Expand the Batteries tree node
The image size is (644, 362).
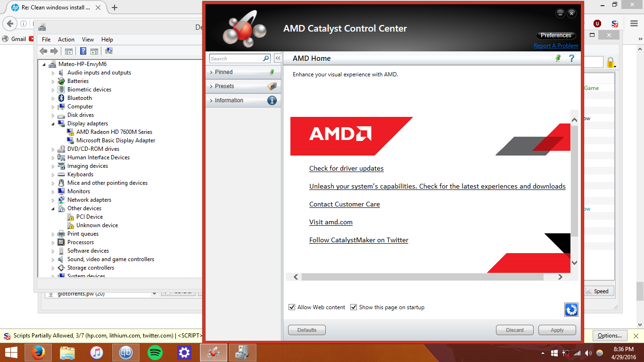53,81
